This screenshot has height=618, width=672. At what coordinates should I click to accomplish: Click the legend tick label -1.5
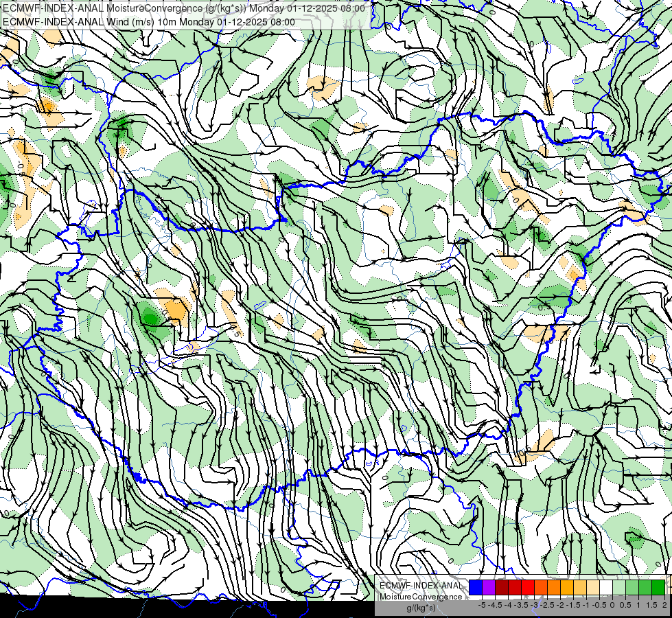(x=573, y=605)
